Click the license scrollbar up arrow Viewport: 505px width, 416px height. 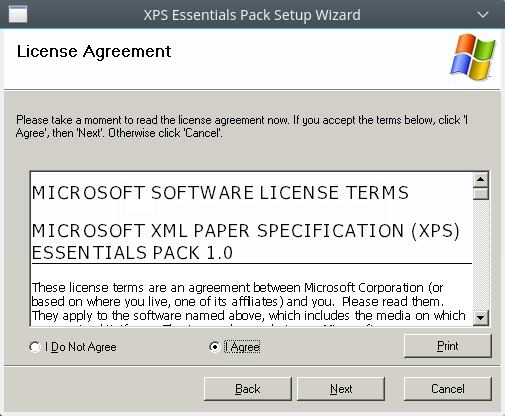(x=481, y=180)
